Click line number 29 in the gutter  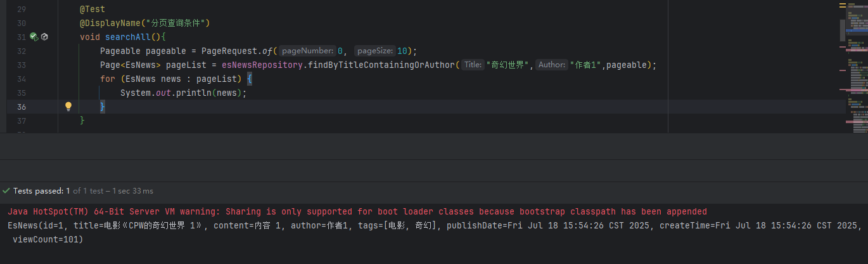(x=22, y=10)
